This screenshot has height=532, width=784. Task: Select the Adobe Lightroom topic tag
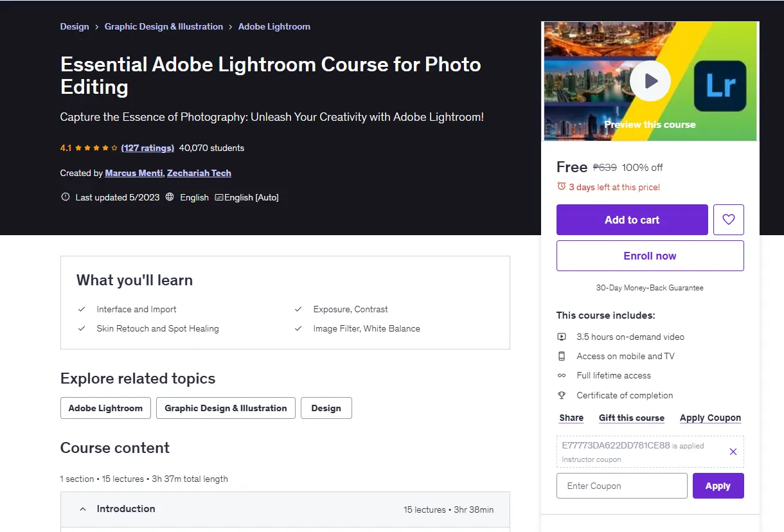[106, 408]
